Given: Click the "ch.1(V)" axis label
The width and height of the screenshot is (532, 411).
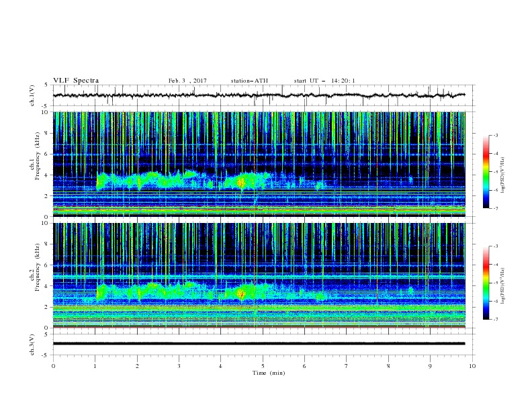Looking at the screenshot, I should click(x=32, y=95).
